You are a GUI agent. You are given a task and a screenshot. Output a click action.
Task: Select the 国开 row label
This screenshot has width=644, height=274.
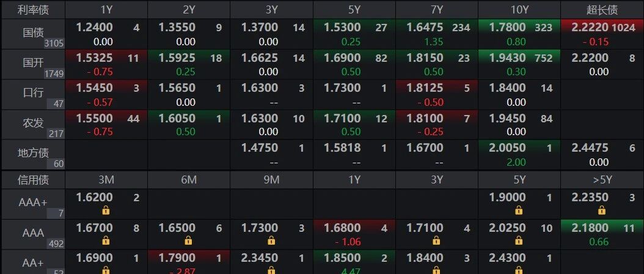[32, 63]
